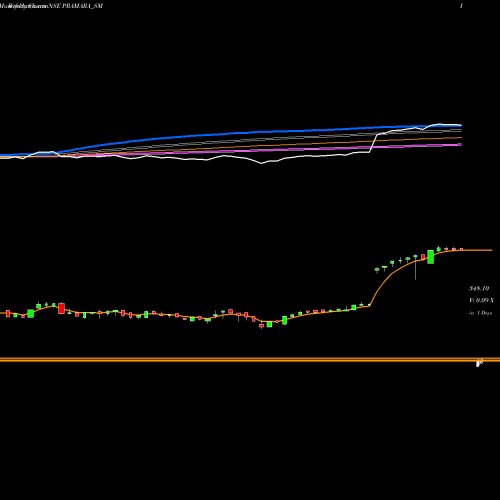This screenshot has height=500, width=500.
Task: Click the NSE PRAMARA_SM chart title
Action: [x=76, y=6]
